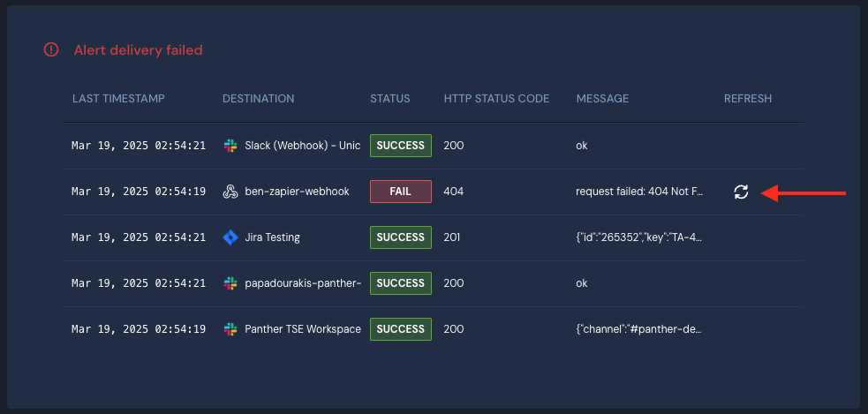Select the destination name 'Slack (Webhook) - Unic'

click(x=303, y=146)
